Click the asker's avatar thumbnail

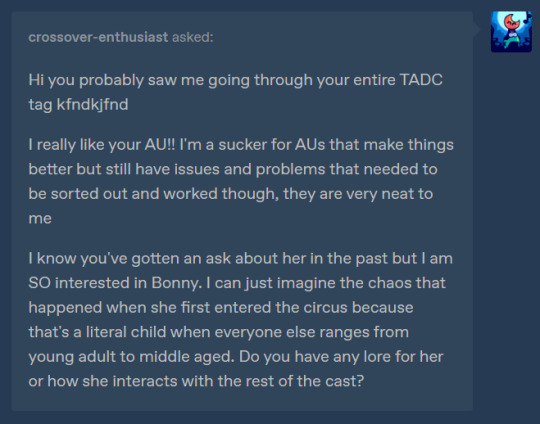[x=511, y=32]
